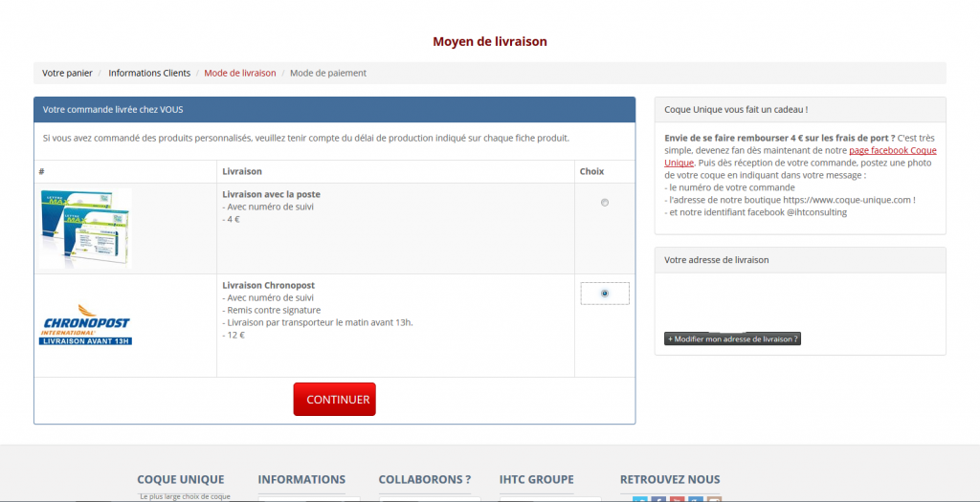Click the COQUE UNIQUE footer heading

(x=181, y=479)
